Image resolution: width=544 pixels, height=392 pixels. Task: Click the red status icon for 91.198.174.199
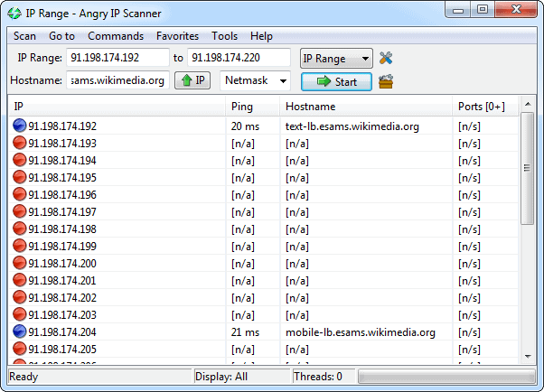[20, 246]
